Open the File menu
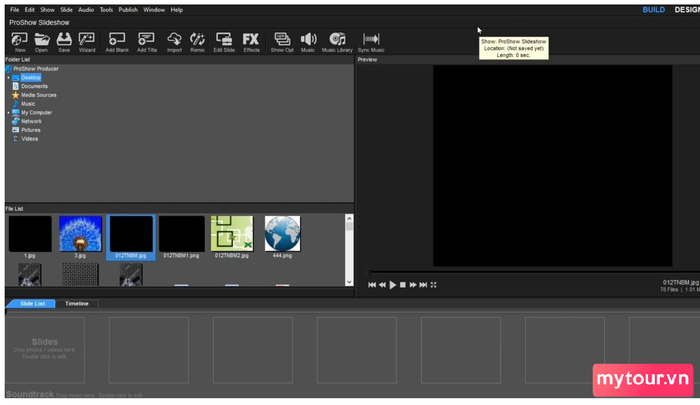This screenshot has height=405, width=700. tap(15, 10)
